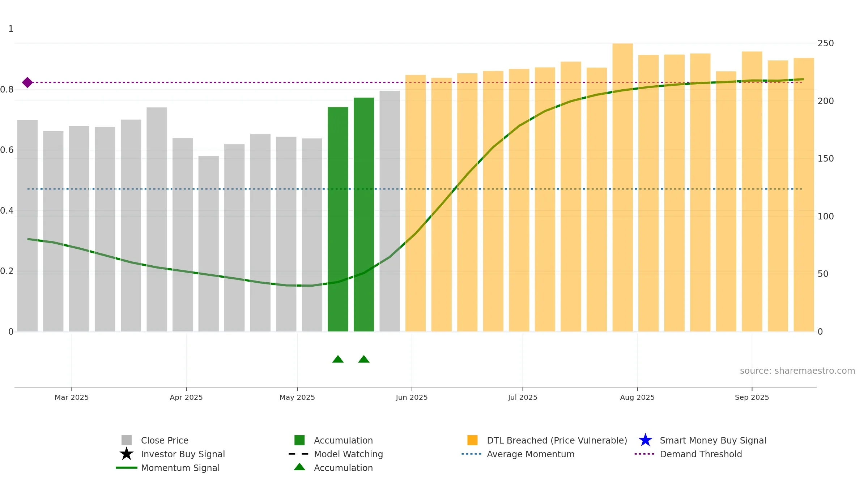
Task: Click the black Investor Buy Signal star
Action: click(127, 454)
